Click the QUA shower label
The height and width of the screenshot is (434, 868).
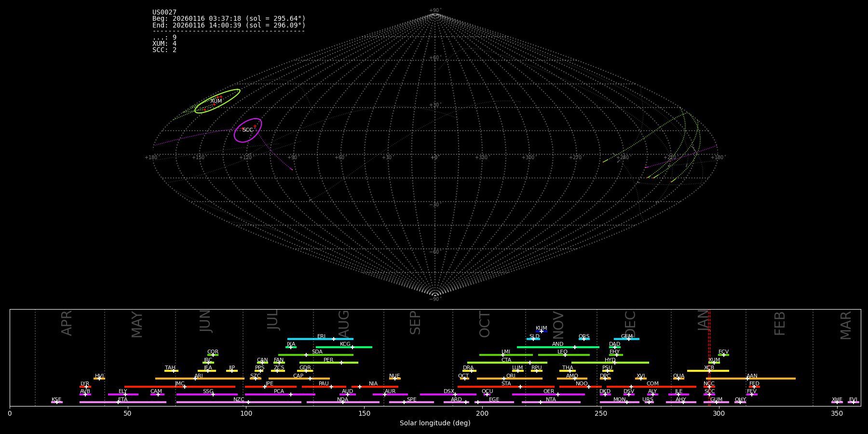678,376
